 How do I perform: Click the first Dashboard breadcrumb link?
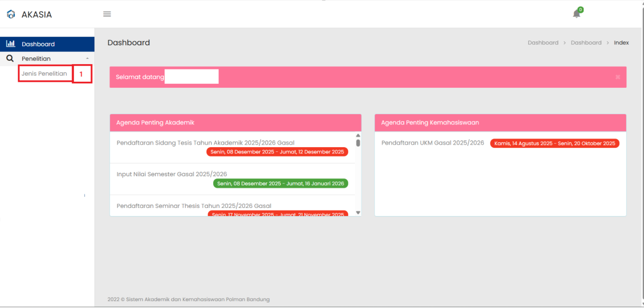543,43
